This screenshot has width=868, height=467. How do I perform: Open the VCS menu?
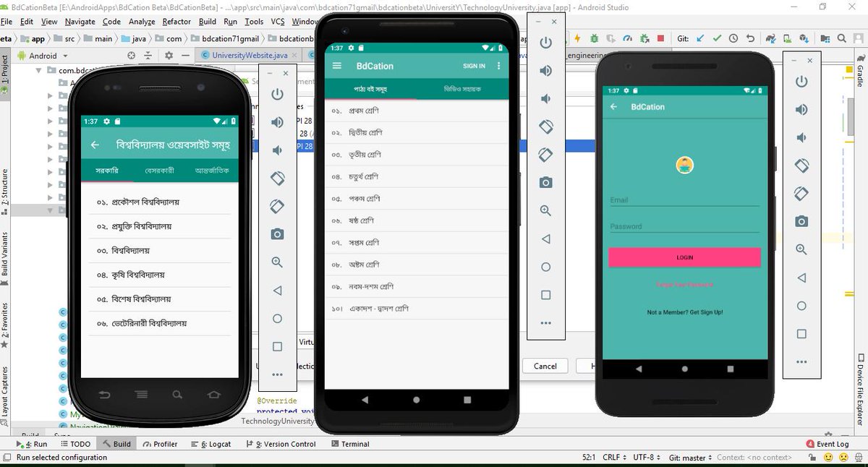[278, 22]
